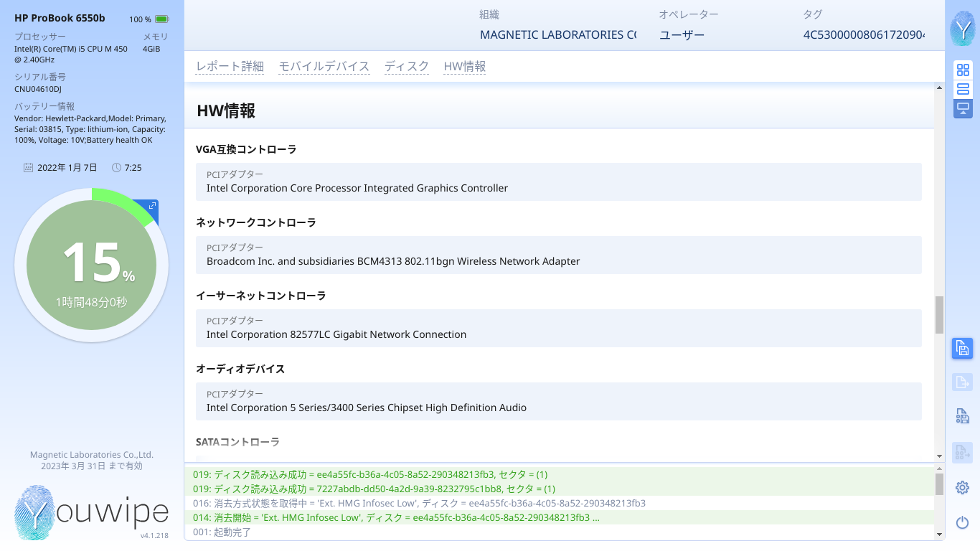Click the date 2022年 1月 7日
Viewport: 980px width, 551px height.
pyautogui.click(x=67, y=168)
